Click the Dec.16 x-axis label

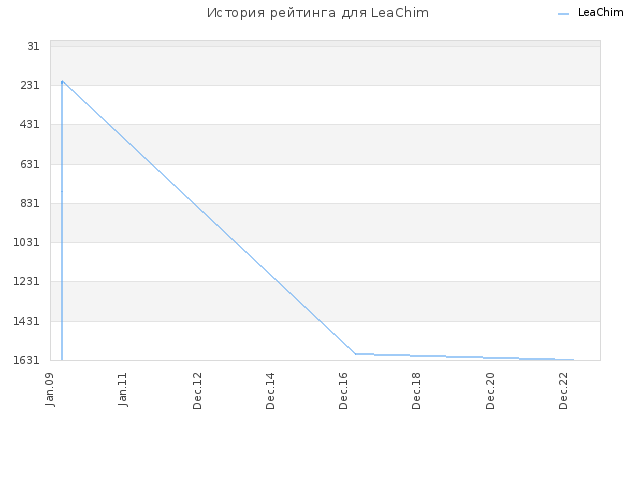(x=343, y=391)
